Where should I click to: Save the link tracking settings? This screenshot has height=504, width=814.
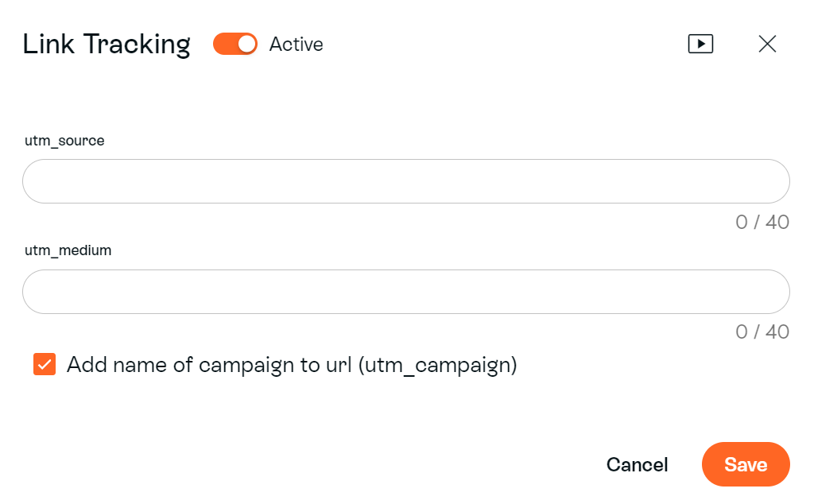[x=746, y=464]
